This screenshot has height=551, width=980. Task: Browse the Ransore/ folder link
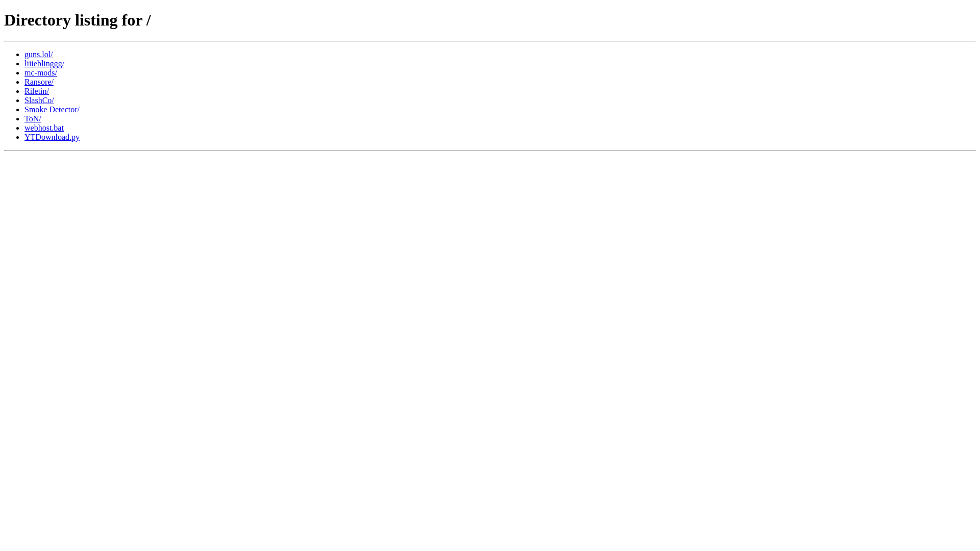click(39, 82)
